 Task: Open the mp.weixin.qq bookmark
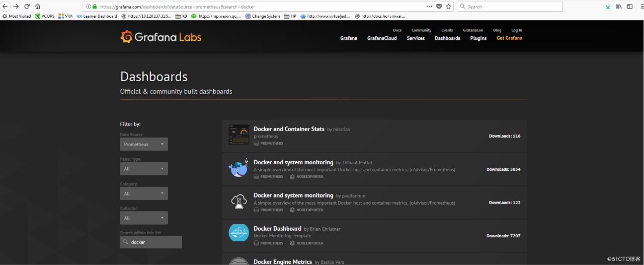[x=216, y=16]
